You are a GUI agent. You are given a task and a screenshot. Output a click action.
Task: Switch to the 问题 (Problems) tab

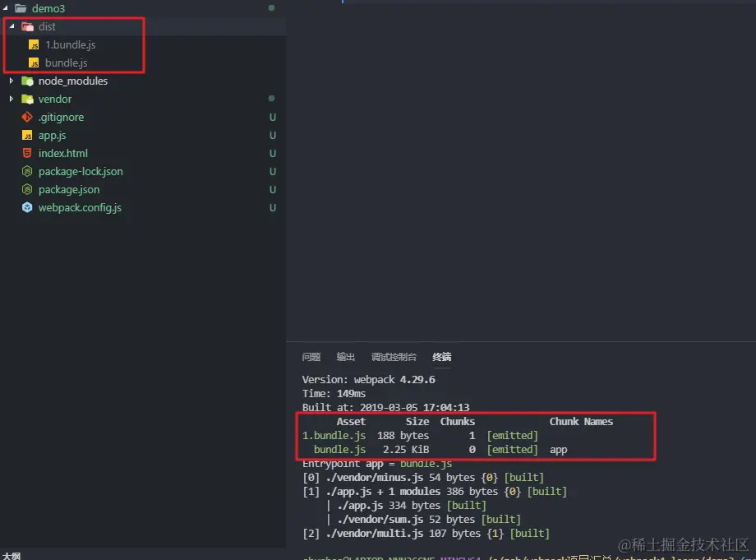(311, 357)
